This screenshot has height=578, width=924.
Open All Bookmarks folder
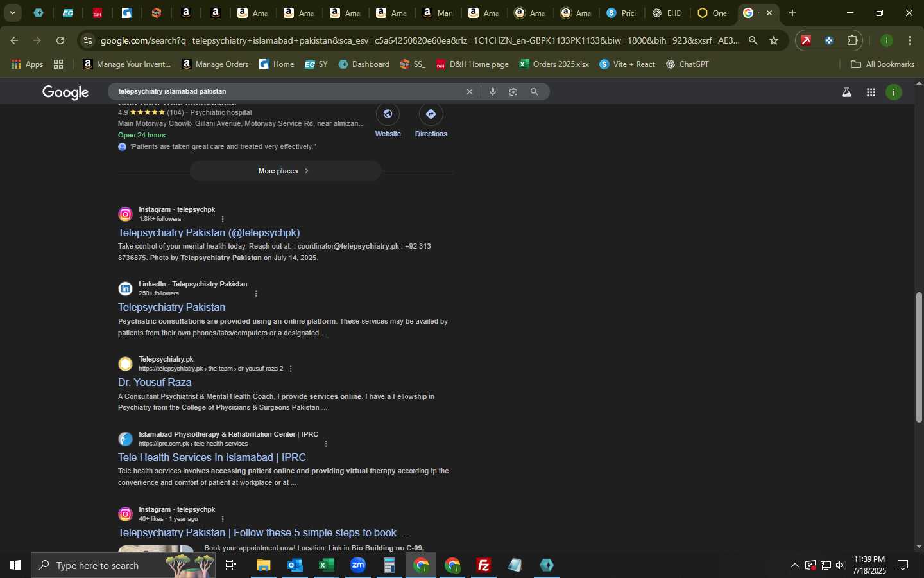coord(882,64)
